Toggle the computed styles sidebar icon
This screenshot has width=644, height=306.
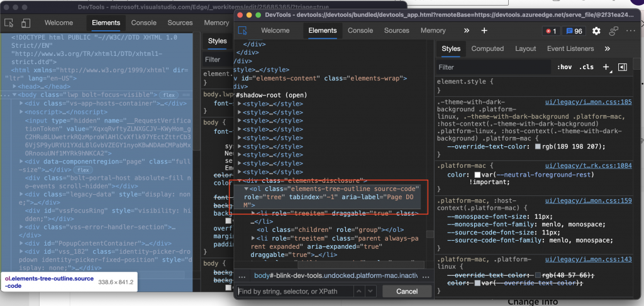(623, 67)
